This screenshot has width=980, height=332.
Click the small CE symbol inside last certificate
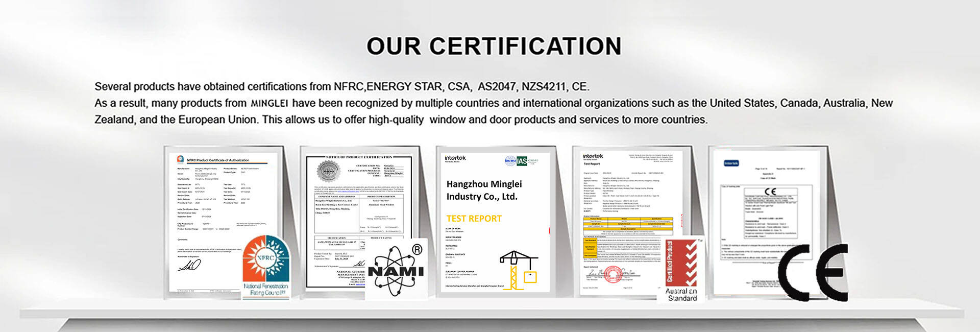click(x=770, y=192)
